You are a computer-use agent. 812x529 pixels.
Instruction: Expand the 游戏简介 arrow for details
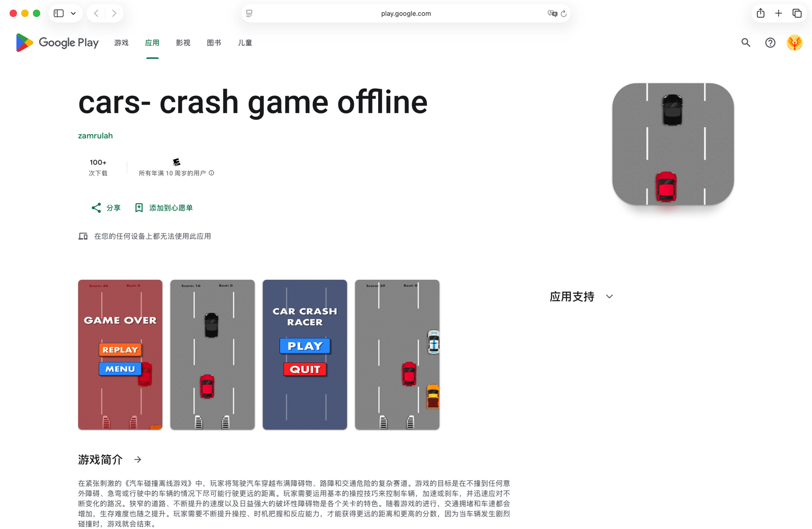[x=138, y=460]
